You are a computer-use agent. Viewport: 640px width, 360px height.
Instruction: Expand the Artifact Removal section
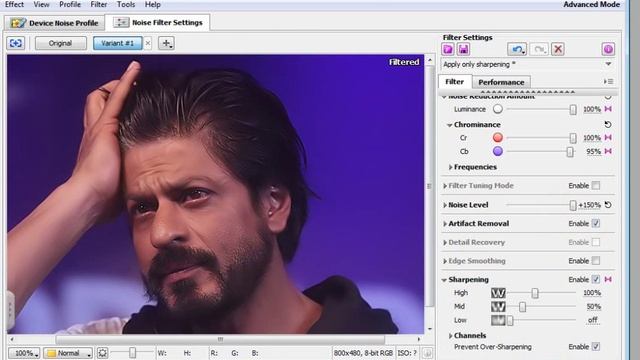445,224
